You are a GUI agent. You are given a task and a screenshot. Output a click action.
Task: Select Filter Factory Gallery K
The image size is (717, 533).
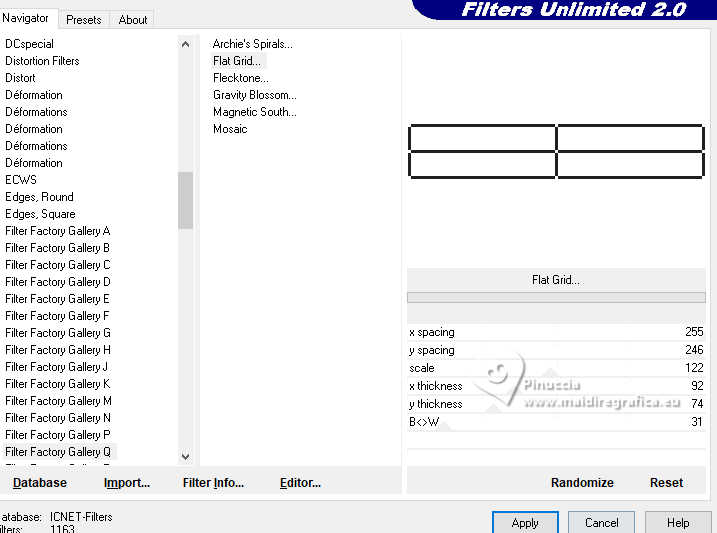tap(58, 384)
